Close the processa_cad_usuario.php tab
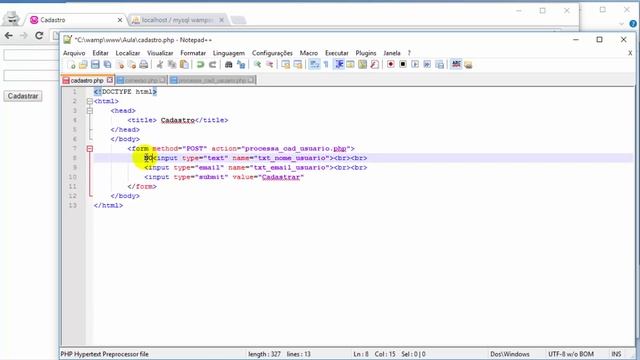Viewport: 640px width, 360px height. [251, 80]
